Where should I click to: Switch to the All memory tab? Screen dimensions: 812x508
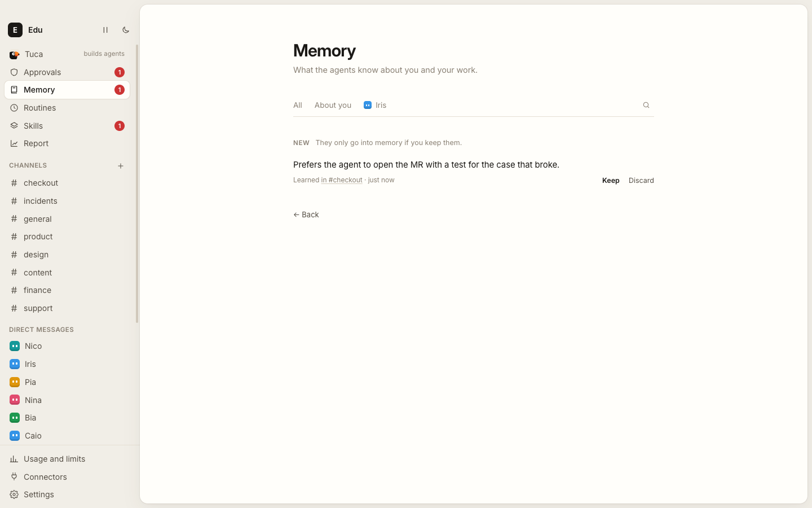click(x=298, y=105)
